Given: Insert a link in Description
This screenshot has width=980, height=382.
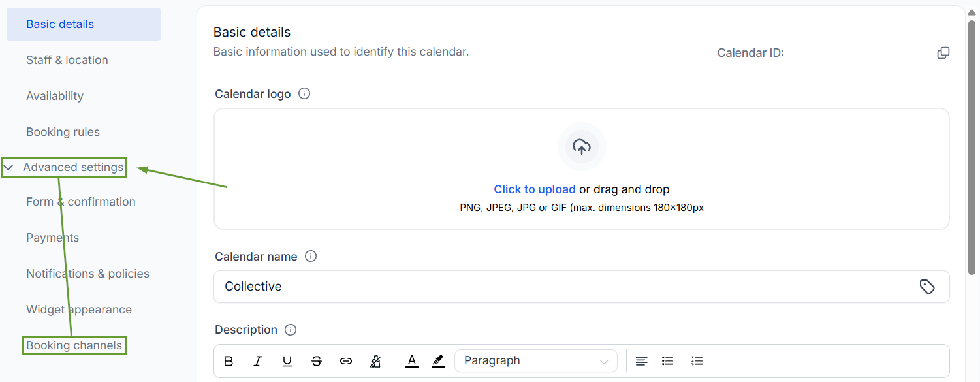Looking at the screenshot, I should pyautogui.click(x=346, y=361).
